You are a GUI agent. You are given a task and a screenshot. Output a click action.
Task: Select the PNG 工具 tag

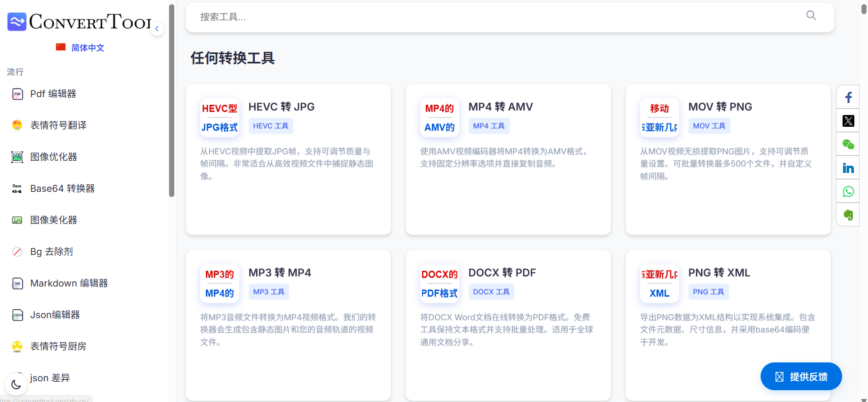click(x=709, y=292)
